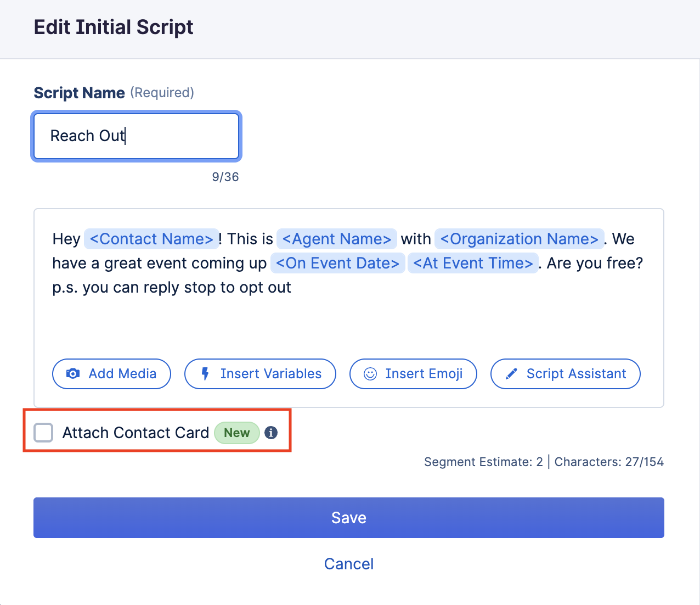The image size is (700, 605).
Task: Select the <On Event Date> variable chip
Action: (x=337, y=264)
